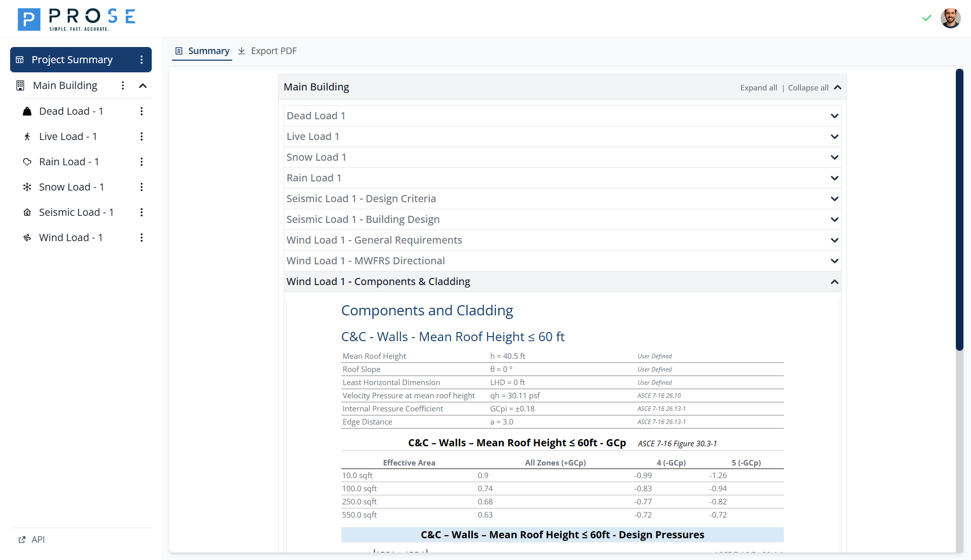971x560 pixels.
Task: Select the Rain Load cloud icon
Action: (27, 162)
